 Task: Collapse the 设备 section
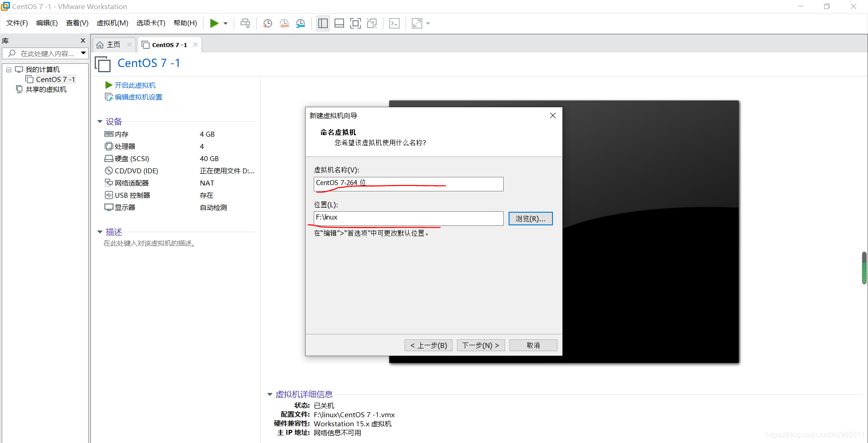click(x=100, y=122)
